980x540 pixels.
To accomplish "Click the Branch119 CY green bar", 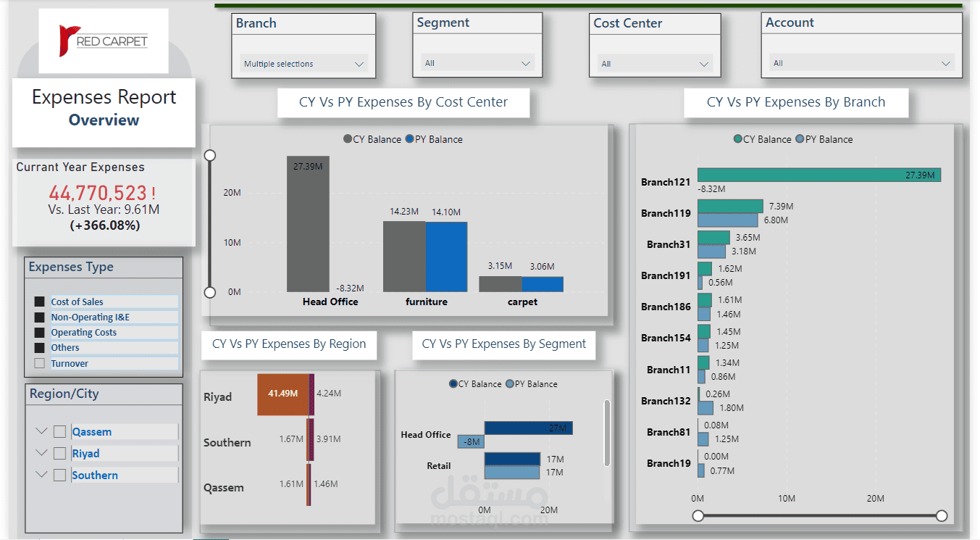I will point(730,206).
